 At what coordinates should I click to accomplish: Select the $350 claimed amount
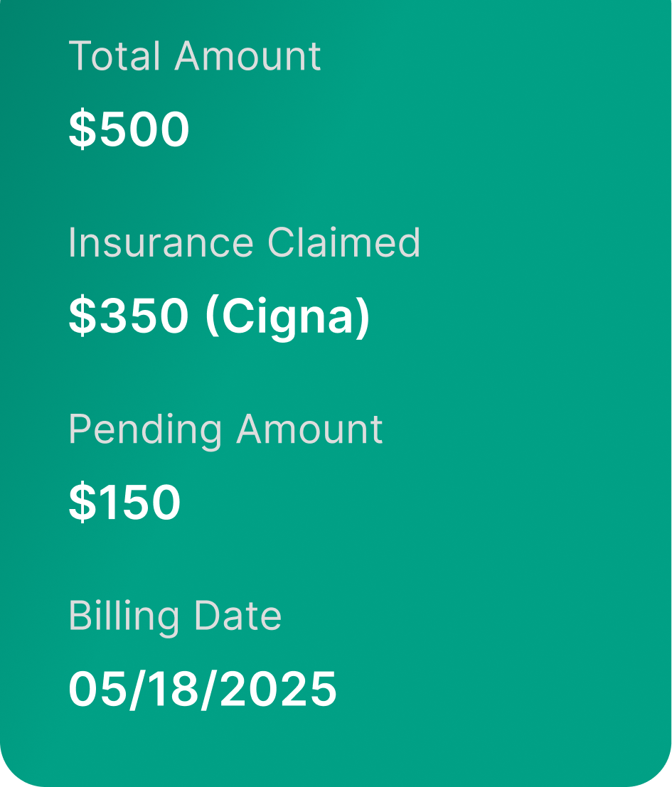129,316
